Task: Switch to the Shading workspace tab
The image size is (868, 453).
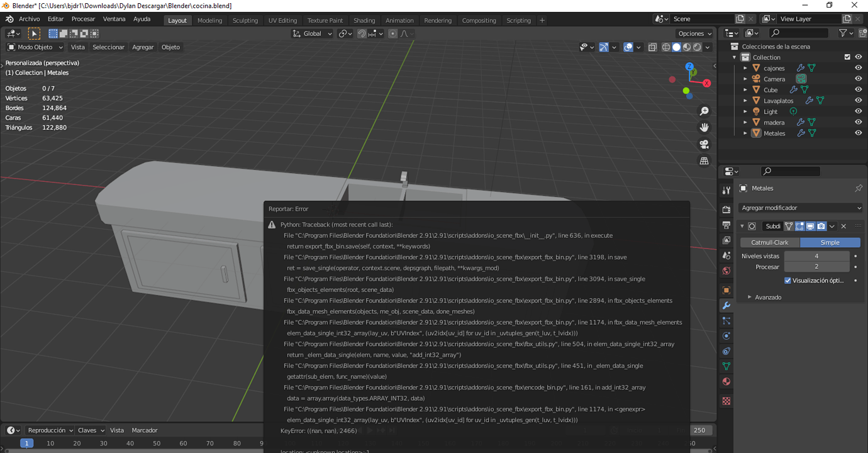Action: (364, 20)
